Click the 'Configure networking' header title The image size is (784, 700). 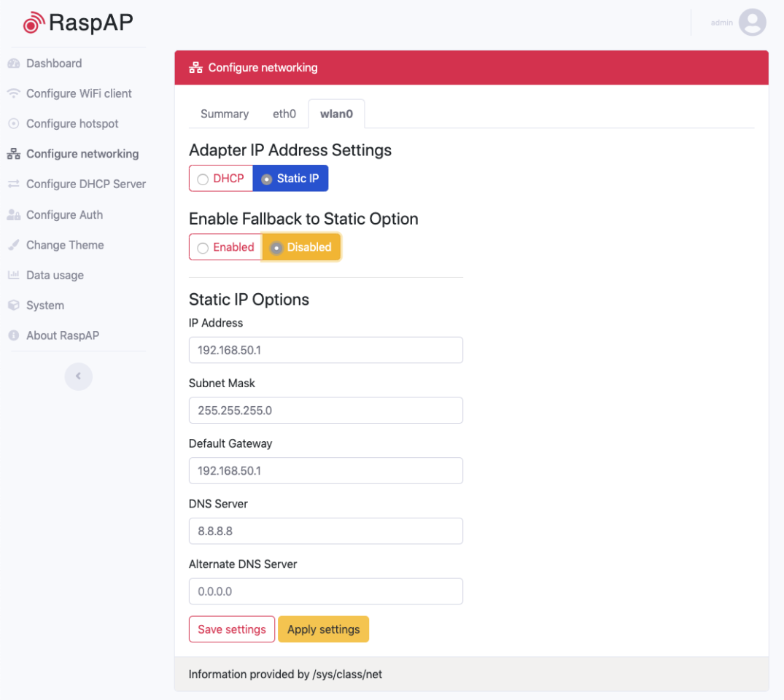263,68
